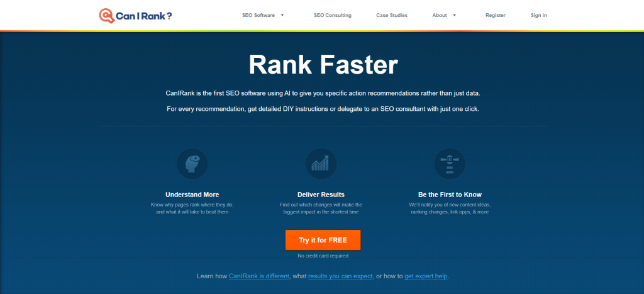
Task: Click the 'Rank Faster' headline
Action: [323, 65]
